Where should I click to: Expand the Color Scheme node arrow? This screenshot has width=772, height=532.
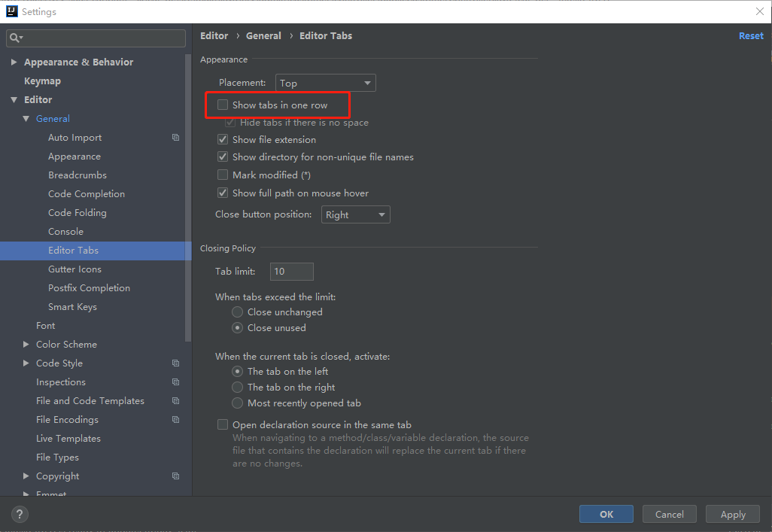26,345
